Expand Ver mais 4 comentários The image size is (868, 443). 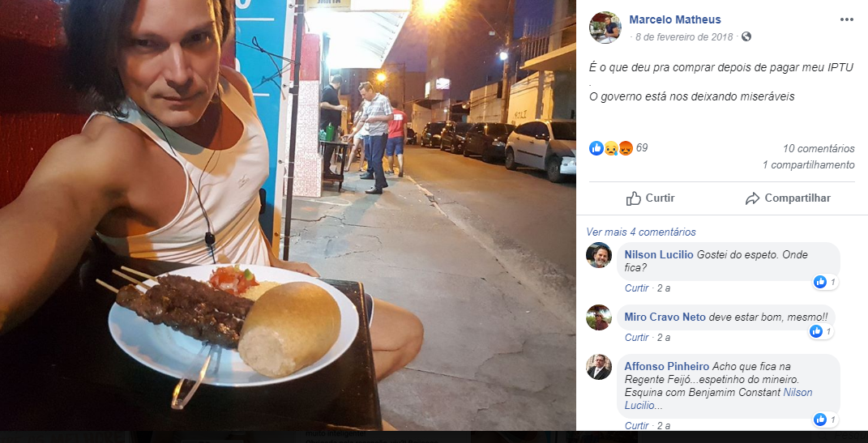click(x=641, y=232)
